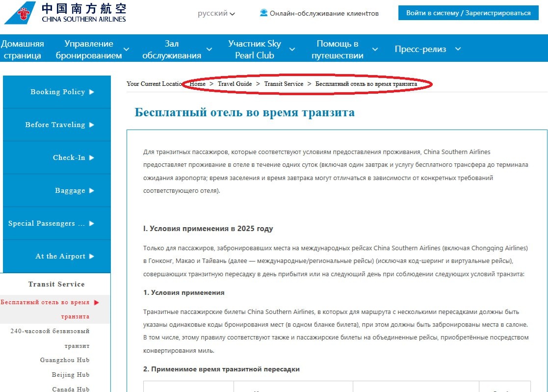The image size is (548, 392).
Task: Open the Помощь в путешествии menu
Action: 339,49
